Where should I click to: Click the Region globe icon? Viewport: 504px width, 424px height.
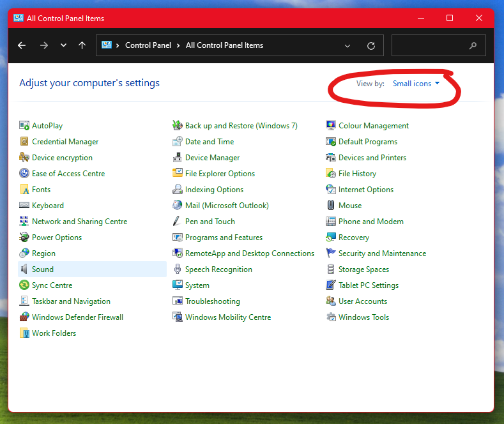pyautogui.click(x=24, y=253)
